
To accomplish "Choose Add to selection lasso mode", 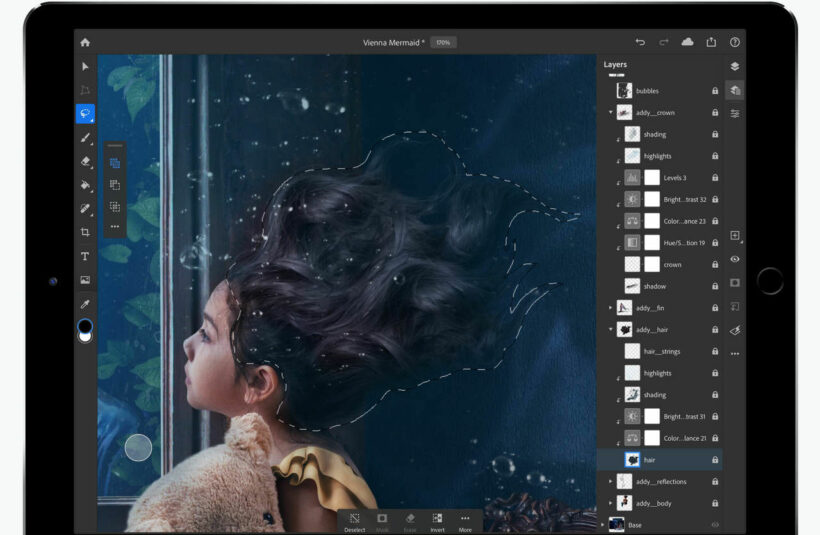I will tap(115, 163).
